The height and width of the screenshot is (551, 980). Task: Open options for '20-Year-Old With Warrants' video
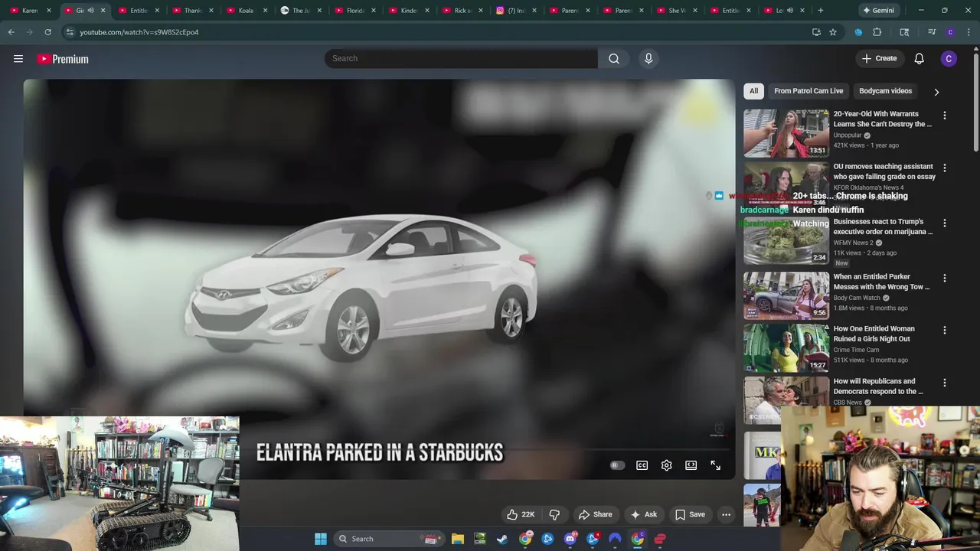[x=944, y=116]
